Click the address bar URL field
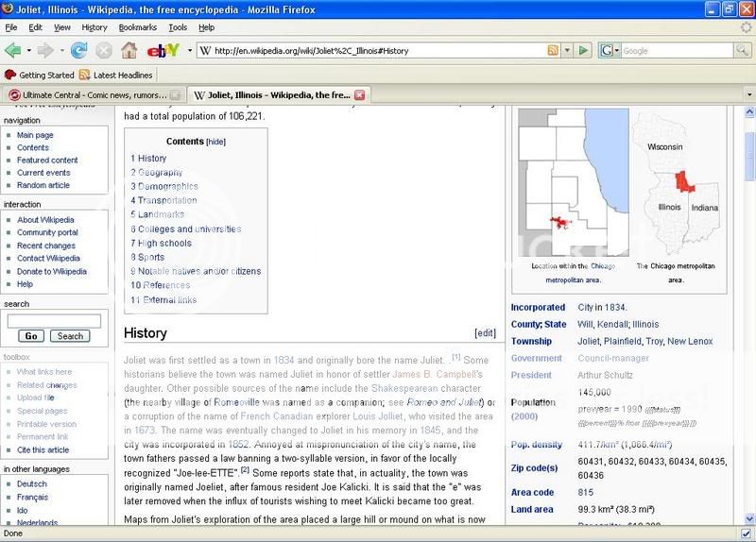Image resolution: width=756 pixels, height=542 pixels. (379, 51)
